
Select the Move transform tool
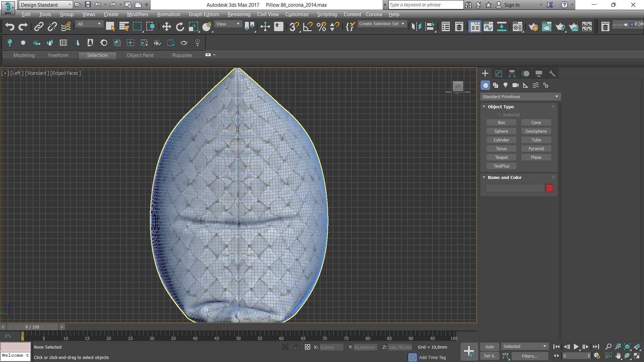(166, 27)
